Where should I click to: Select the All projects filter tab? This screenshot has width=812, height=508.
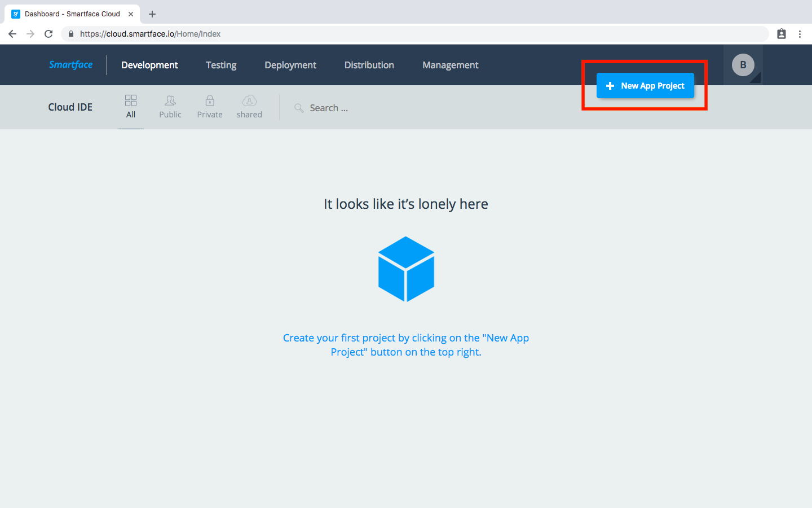point(131,107)
